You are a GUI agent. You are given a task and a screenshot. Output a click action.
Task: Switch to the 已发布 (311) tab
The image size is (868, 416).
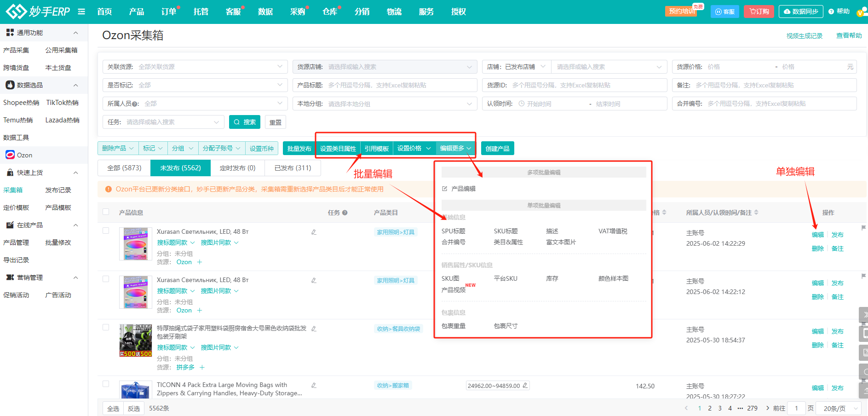tap(293, 168)
